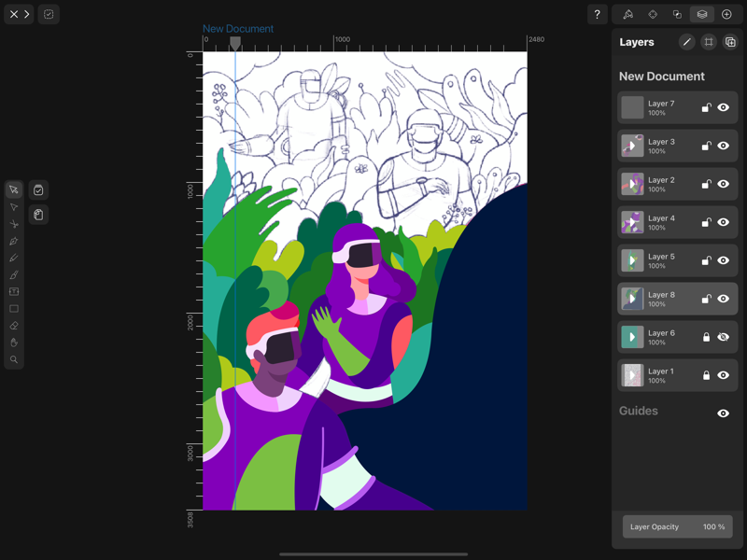The height and width of the screenshot is (560, 747).
Task: Select the Zoom tool
Action: 13,359
